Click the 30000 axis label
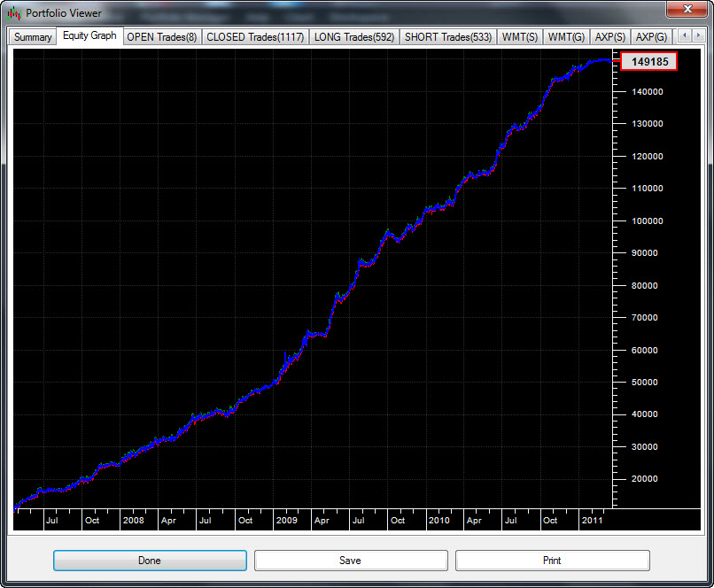This screenshot has height=588, width=714. [x=644, y=446]
